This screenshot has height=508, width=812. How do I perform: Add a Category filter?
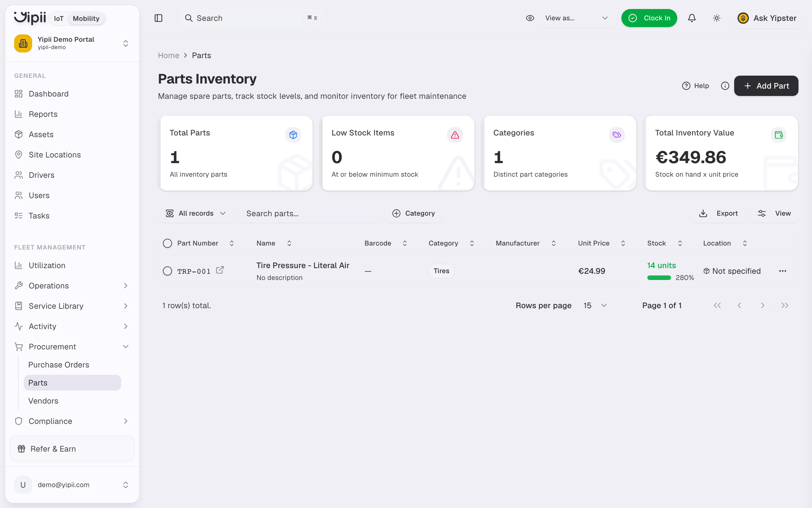(x=413, y=213)
